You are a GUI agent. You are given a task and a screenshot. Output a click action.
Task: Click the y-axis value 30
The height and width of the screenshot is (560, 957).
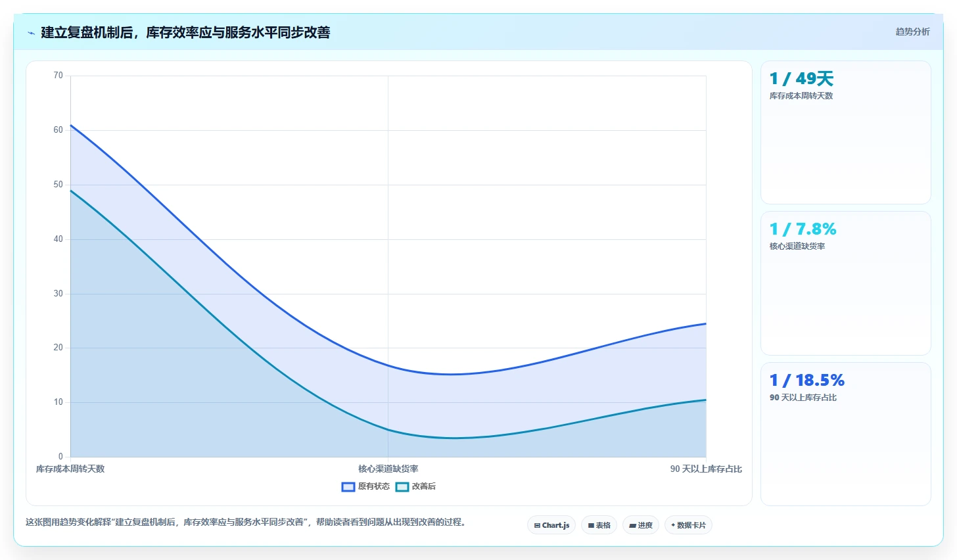tap(58, 294)
